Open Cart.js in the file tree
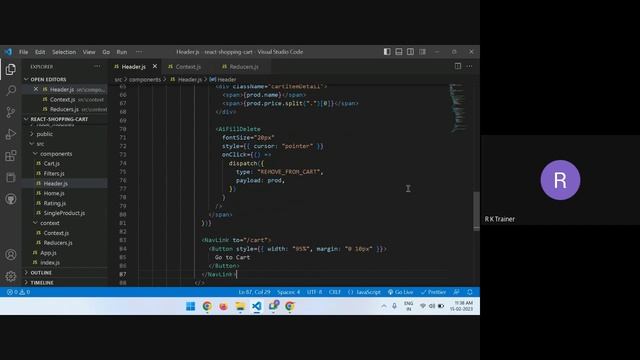This screenshot has width=640, height=360. pos(51,163)
